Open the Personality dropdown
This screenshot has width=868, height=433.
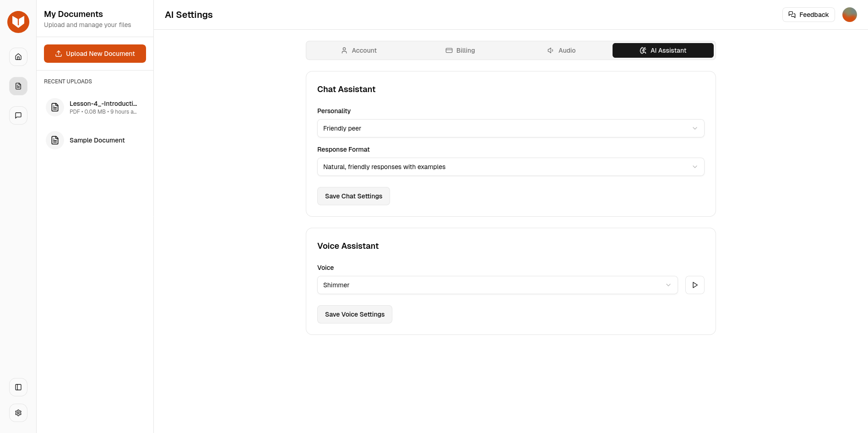[510, 128]
